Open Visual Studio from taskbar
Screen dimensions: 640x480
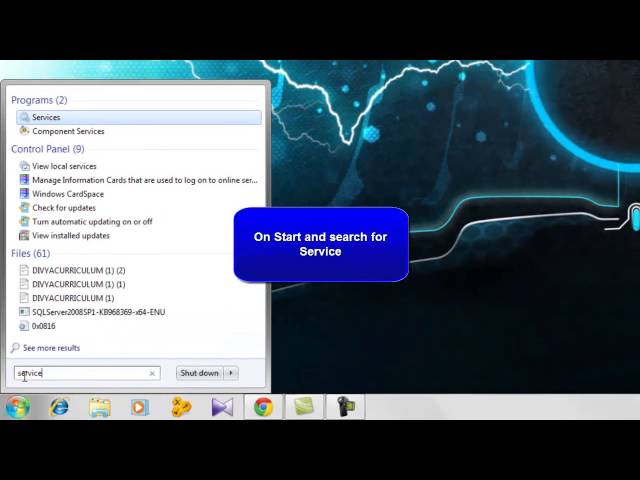222,407
